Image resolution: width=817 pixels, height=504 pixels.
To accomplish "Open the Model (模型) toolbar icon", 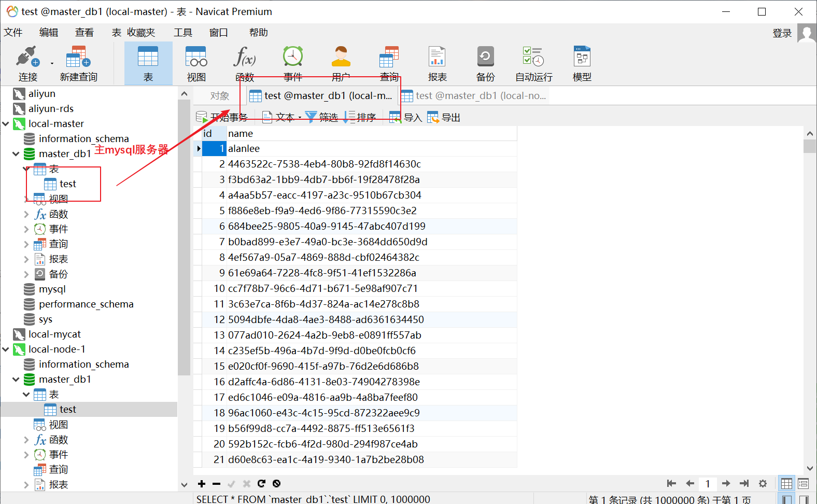I will coord(582,63).
